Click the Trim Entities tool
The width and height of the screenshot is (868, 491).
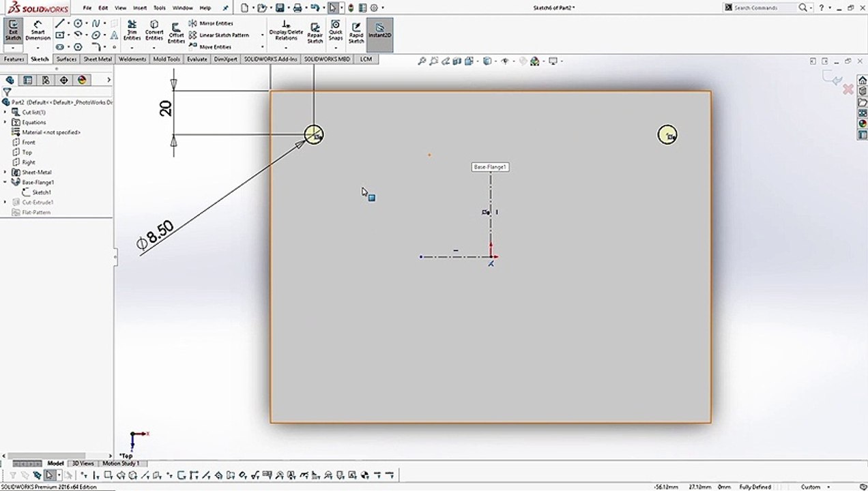[132, 31]
